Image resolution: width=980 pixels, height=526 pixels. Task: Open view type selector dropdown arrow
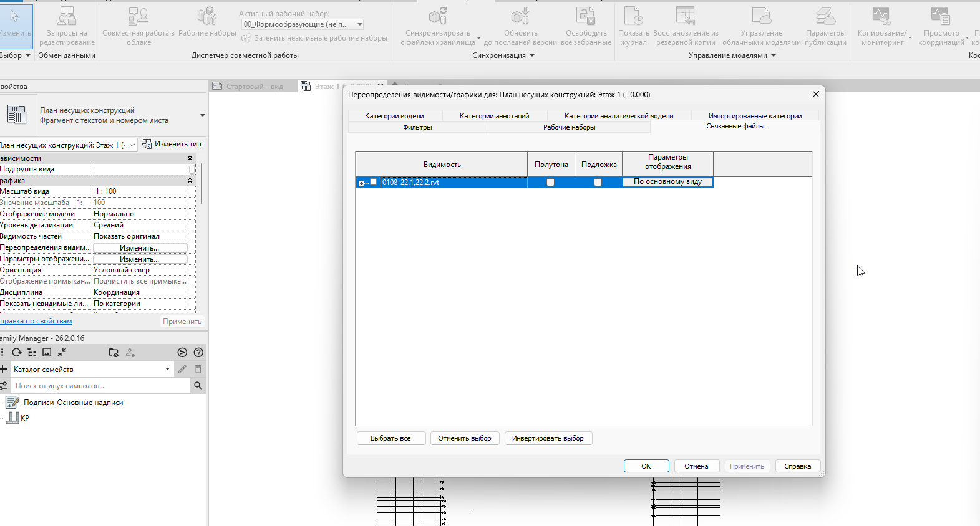pos(202,115)
